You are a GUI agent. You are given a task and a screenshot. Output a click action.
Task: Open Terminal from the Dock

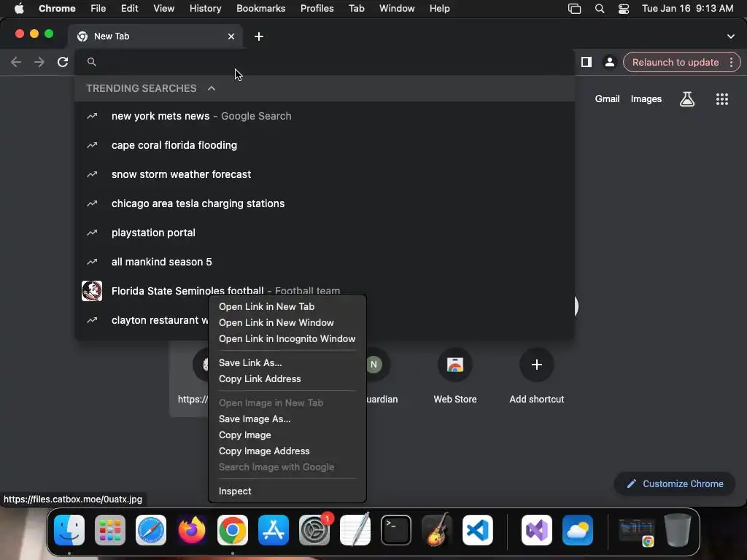click(x=396, y=530)
